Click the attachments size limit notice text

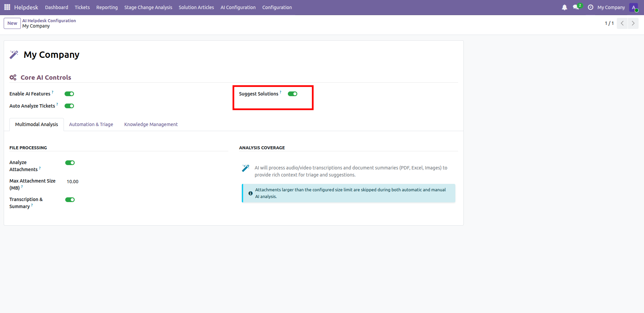[350, 193]
